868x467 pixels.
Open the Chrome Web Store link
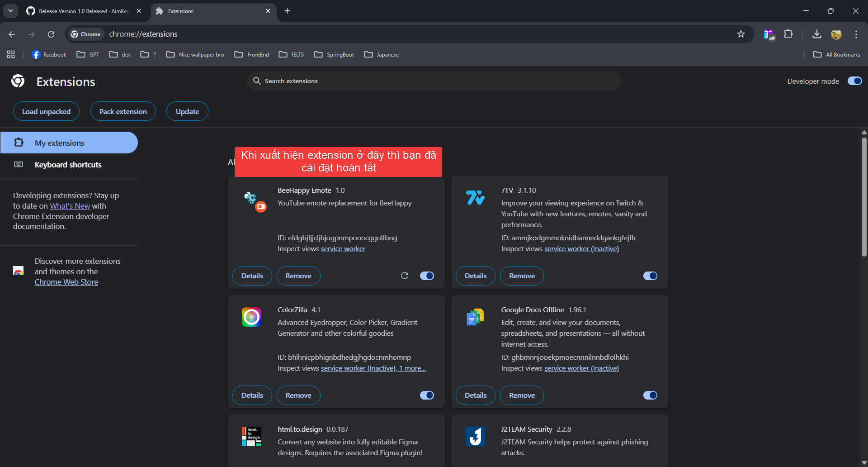tap(66, 281)
